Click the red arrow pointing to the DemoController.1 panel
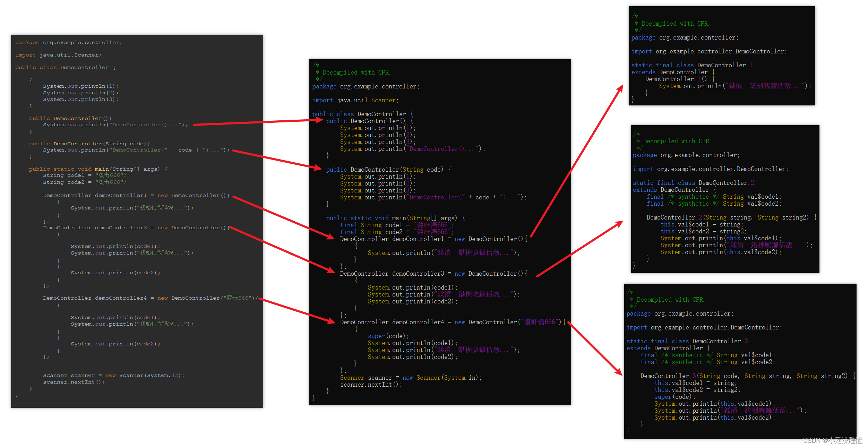The height and width of the screenshot is (447, 868). tap(577, 160)
